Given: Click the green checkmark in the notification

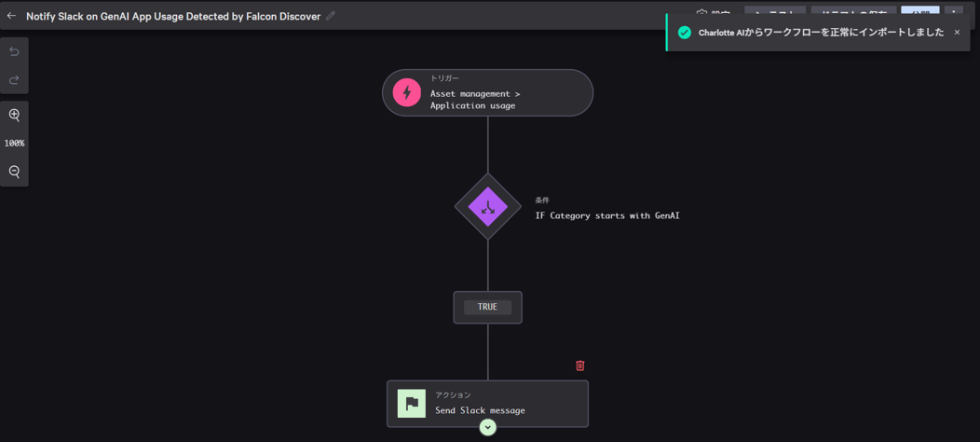Looking at the screenshot, I should (x=685, y=33).
